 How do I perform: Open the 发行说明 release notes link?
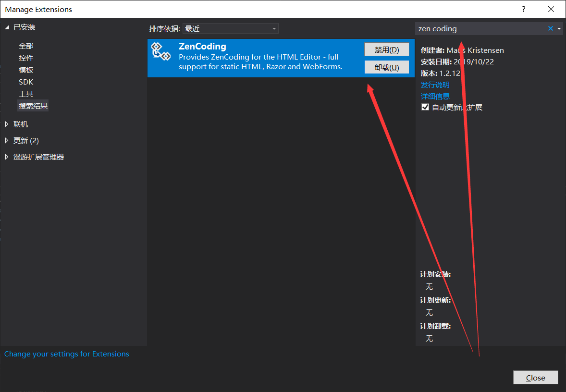coord(435,85)
